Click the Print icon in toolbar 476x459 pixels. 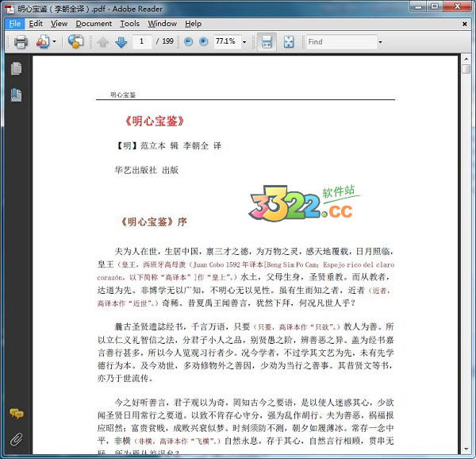tap(21, 41)
